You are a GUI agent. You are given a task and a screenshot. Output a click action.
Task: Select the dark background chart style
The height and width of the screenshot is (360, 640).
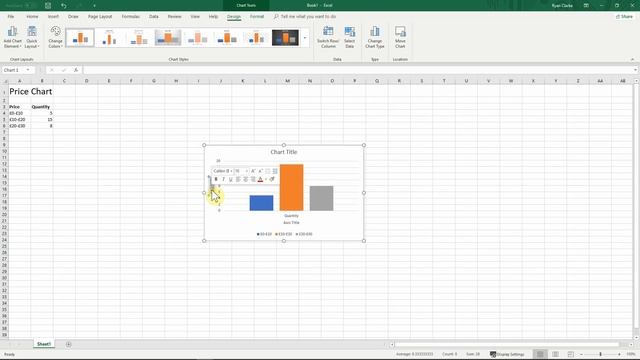[285, 38]
